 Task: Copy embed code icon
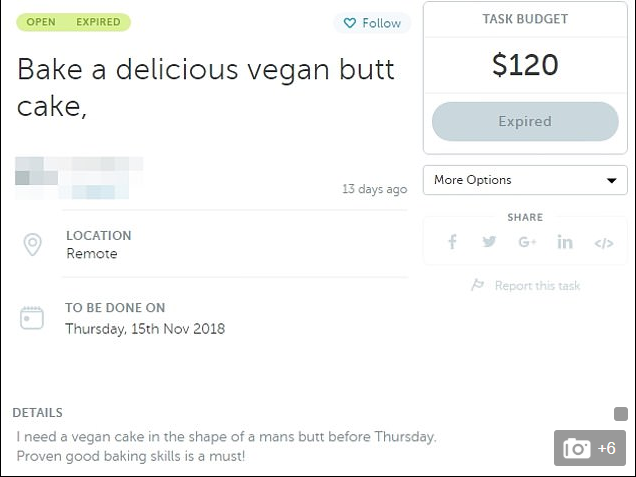(604, 243)
